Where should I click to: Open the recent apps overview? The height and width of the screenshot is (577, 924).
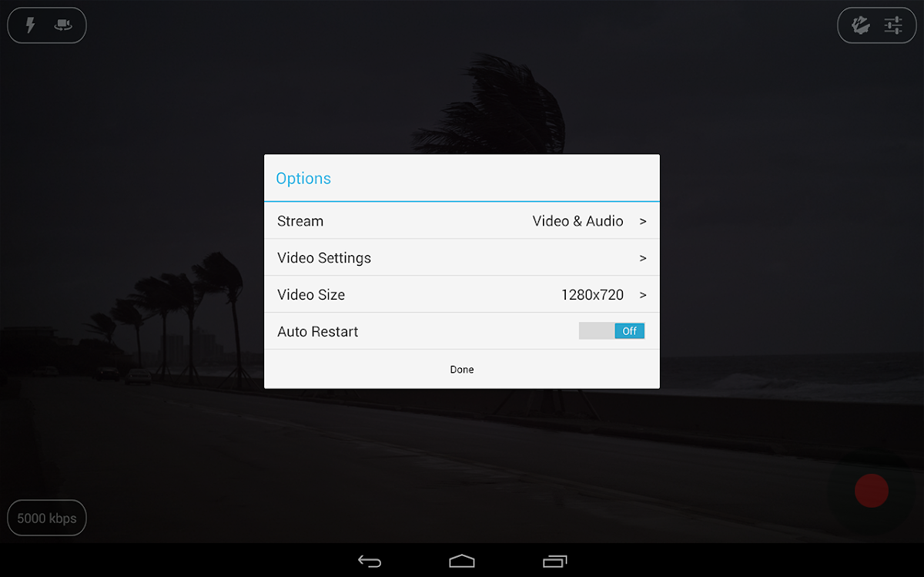coord(554,562)
